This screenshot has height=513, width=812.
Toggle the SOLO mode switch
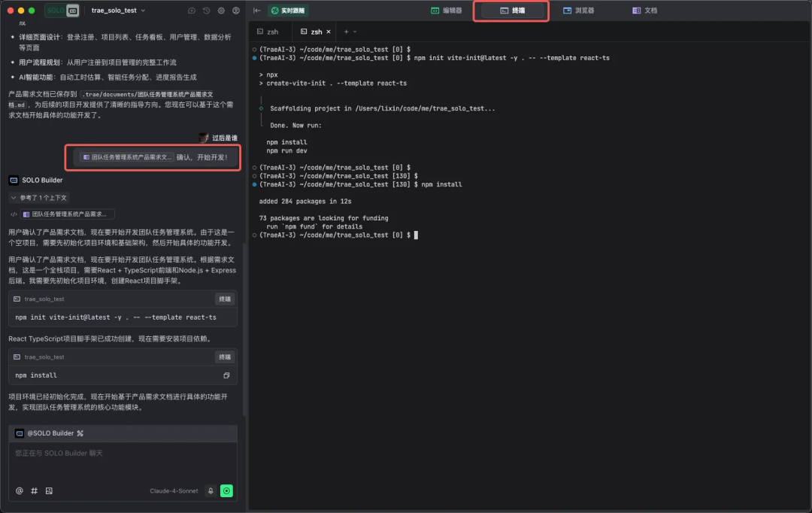click(62, 11)
